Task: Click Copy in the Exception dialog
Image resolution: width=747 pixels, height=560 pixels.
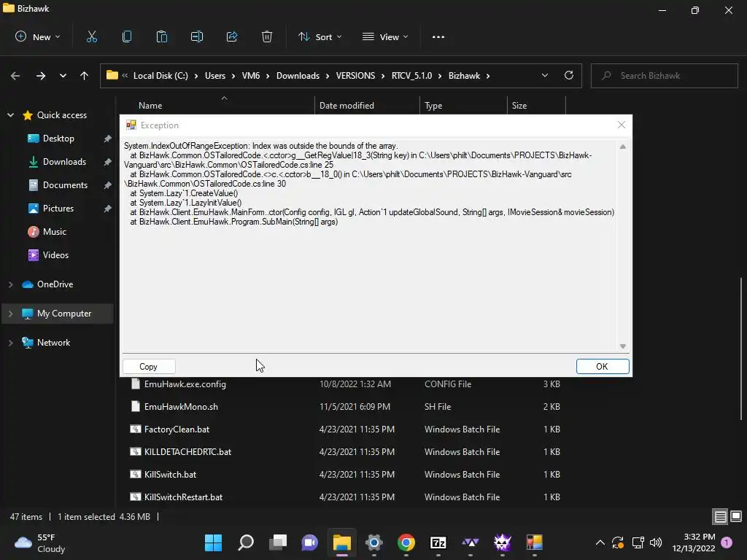Action: point(149,366)
